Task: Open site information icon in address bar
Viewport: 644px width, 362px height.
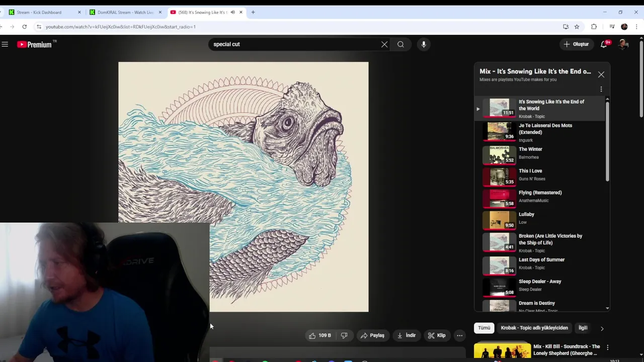Action: (x=39, y=27)
